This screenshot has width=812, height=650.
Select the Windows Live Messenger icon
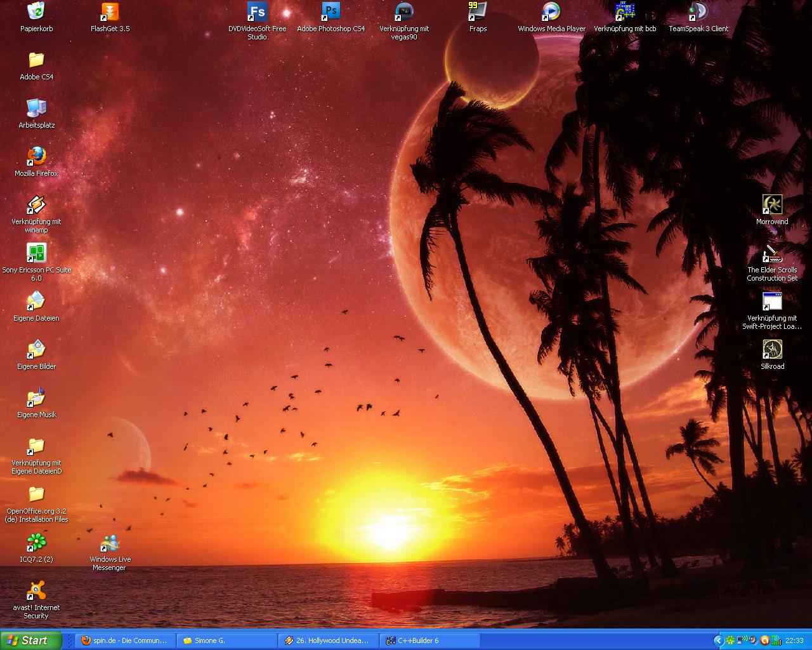[x=110, y=543]
